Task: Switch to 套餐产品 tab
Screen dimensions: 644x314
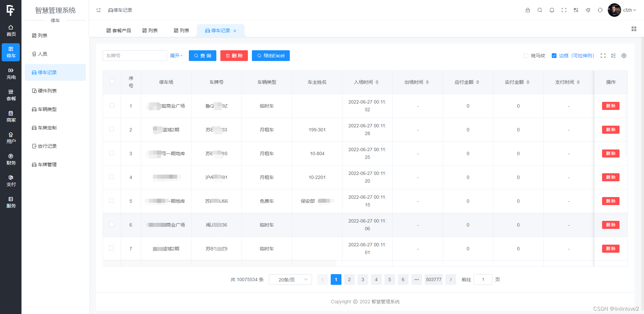Action: pos(119,30)
